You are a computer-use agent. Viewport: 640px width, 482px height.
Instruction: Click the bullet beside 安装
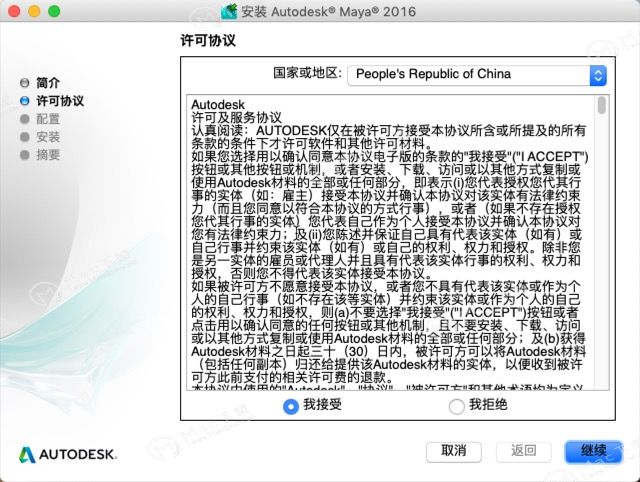coord(24,137)
